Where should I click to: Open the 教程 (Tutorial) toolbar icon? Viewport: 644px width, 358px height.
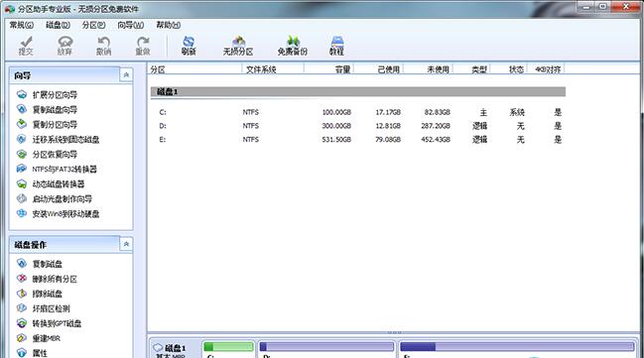(336, 46)
